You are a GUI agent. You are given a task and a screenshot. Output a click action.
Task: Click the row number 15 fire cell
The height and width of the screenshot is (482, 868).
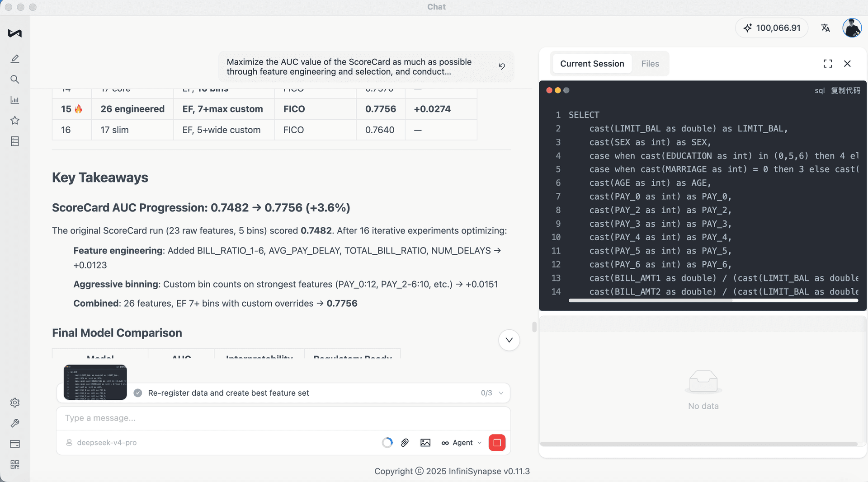click(72, 109)
